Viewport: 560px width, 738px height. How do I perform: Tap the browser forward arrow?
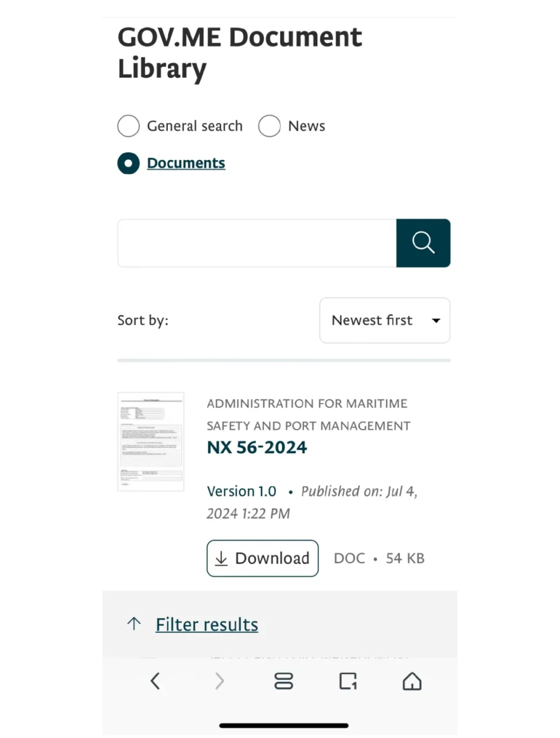219,681
